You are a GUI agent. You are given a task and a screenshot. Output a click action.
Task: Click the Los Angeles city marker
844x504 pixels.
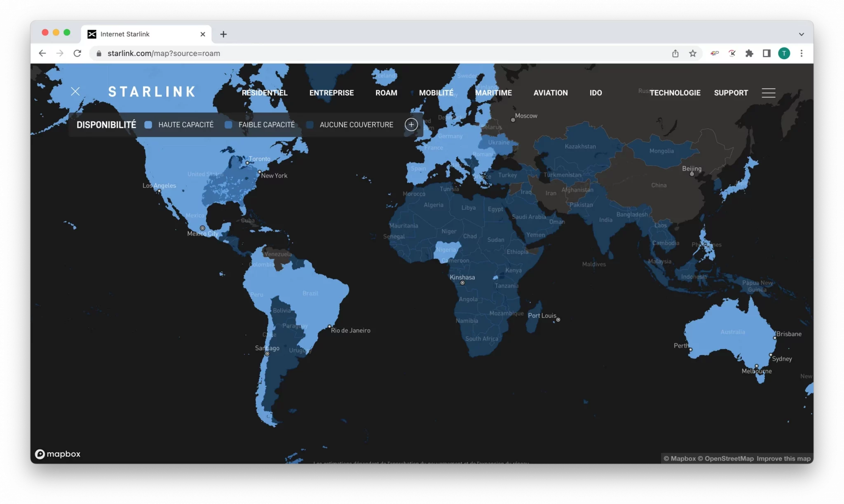(x=159, y=191)
